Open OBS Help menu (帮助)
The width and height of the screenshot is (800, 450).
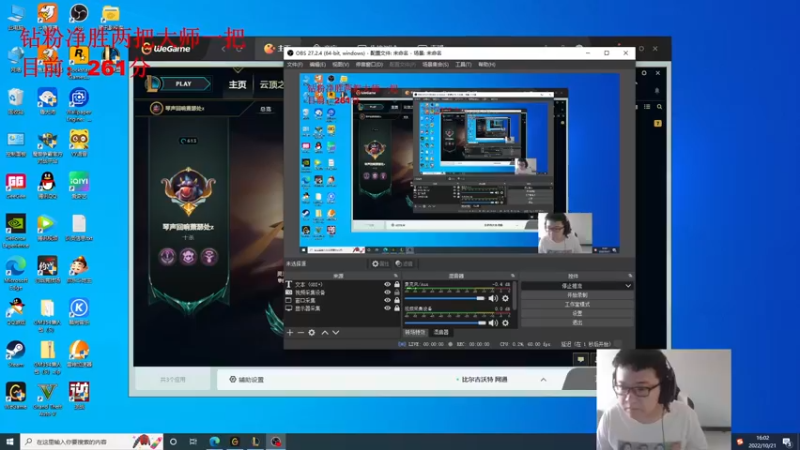(x=487, y=65)
